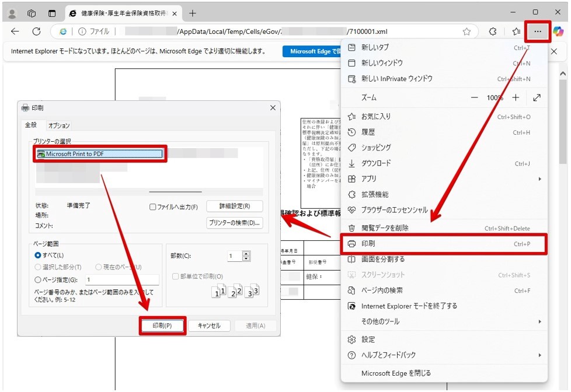The height and width of the screenshot is (392, 571).
Task: Close the 健康保険 browser tab
Action: tap(175, 14)
